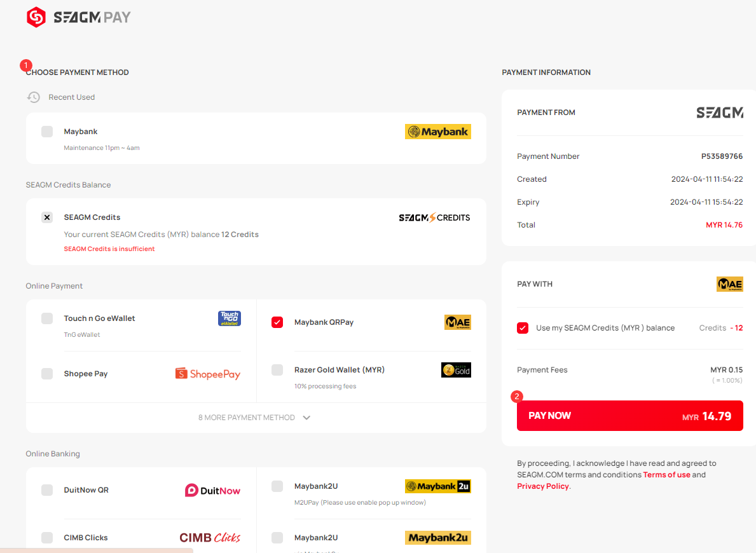Toggle Use my SEAGM Credits balance checkbox
The width and height of the screenshot is (756, 553).
point(523,328)
